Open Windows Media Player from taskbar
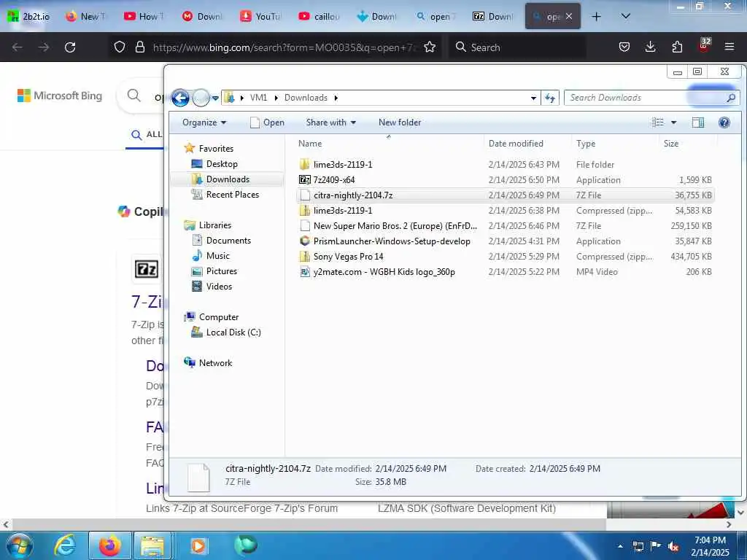 198,545
